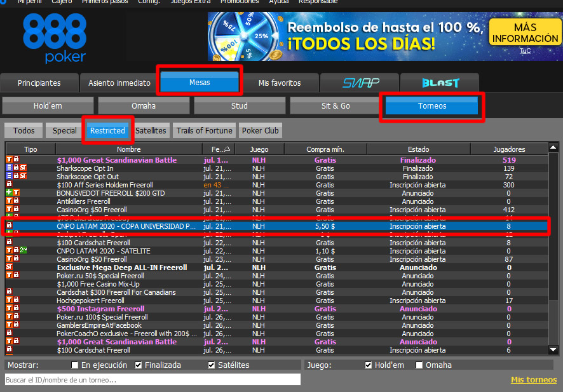Sort list by Estado column
The width and height of the screenshot is (563, 392).
coord(418,149)
